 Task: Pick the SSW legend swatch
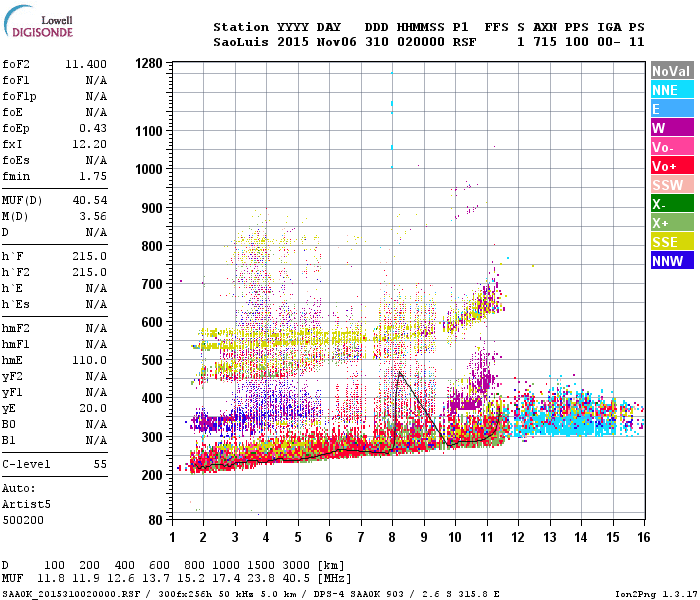tap(672, 184)
